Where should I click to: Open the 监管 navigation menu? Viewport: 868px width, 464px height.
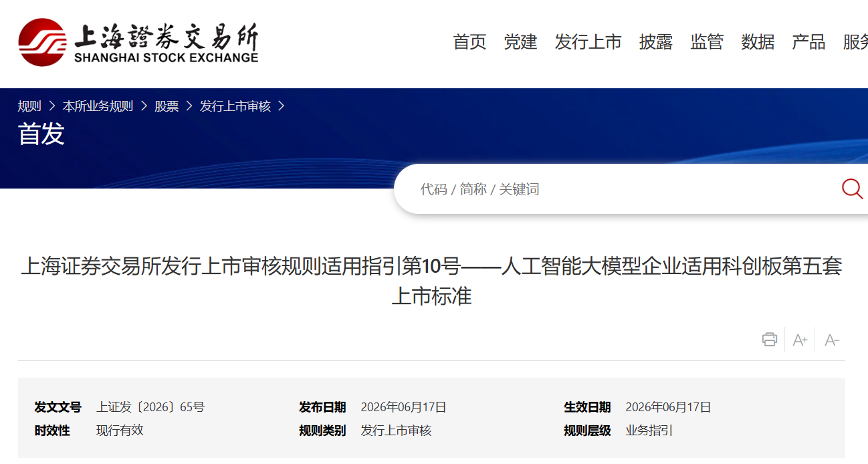pyautogui.click(x=707, y=42)
